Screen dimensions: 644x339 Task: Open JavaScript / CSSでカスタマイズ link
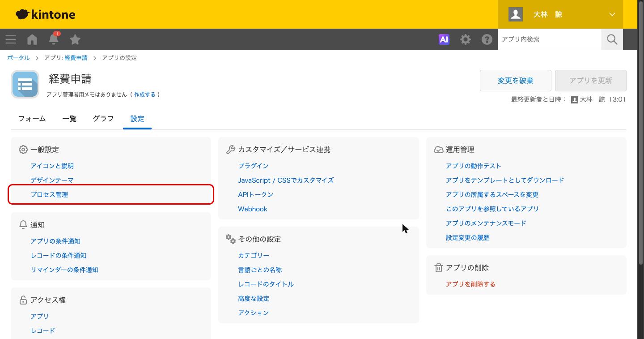coord(286,180)
